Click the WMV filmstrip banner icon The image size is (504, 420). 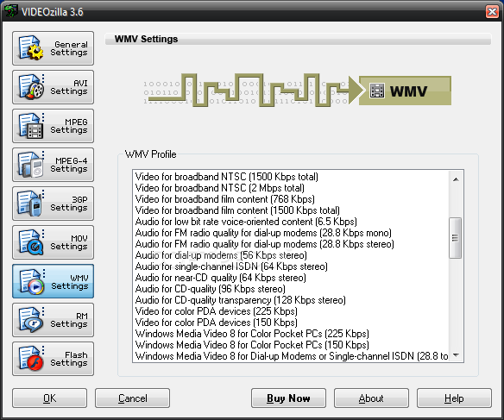tap(377, 91)
